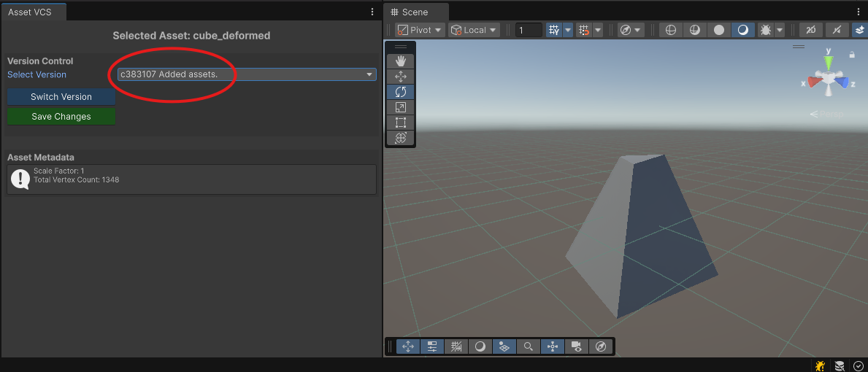
Task: Select the Scale tool
Action: pos(400,107)
